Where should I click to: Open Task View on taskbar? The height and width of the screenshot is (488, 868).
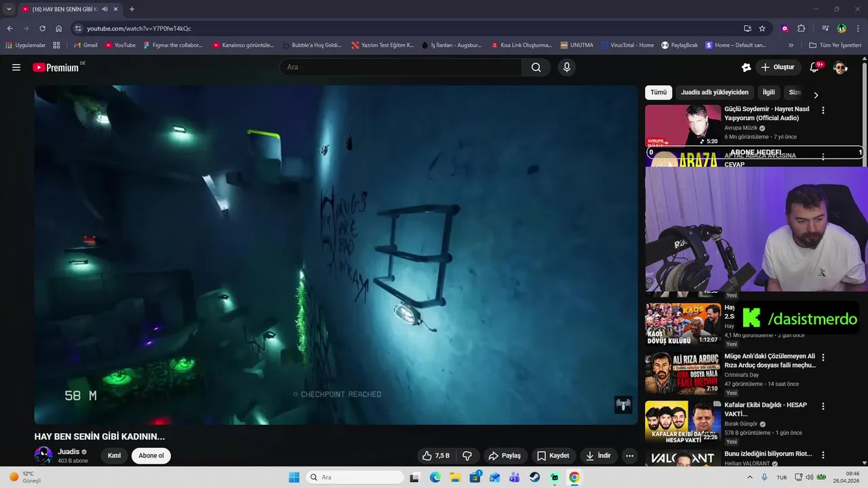coord(414,477)
